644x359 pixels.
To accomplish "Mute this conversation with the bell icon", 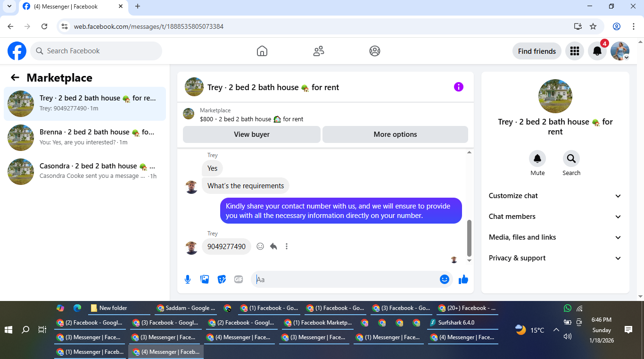I will tap(537, 159).
